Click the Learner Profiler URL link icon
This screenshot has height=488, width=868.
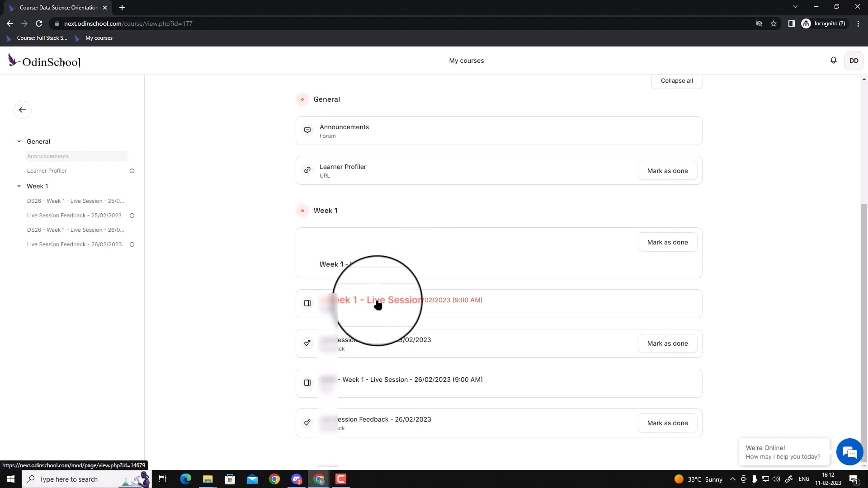[307, 170]
